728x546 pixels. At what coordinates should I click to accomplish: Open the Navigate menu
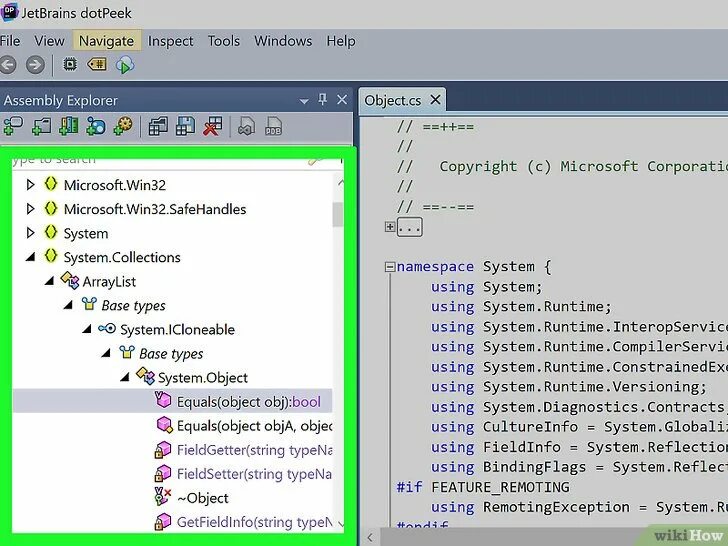pyautogui.click(x=106, y=41)
